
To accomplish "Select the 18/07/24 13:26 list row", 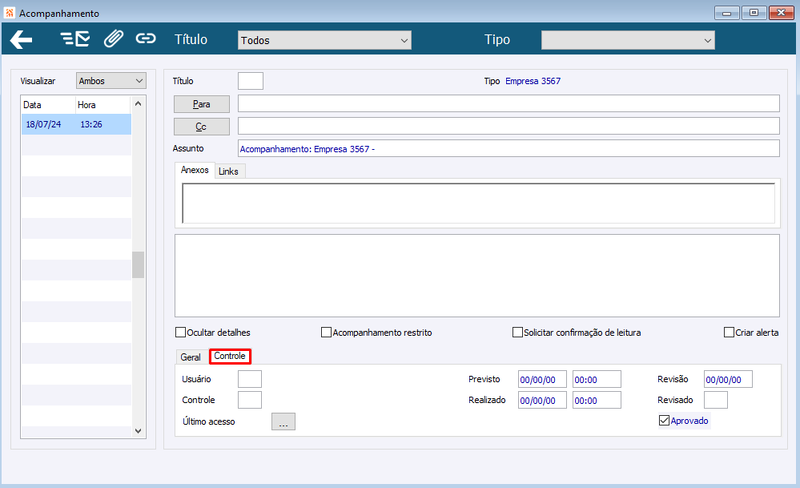I will 77,125.
